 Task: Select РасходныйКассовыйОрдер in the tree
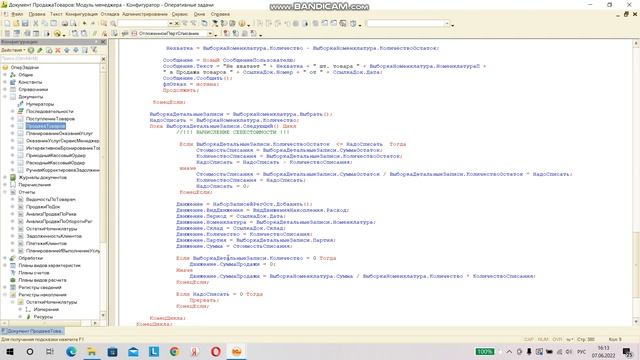[x=56, y=163]
